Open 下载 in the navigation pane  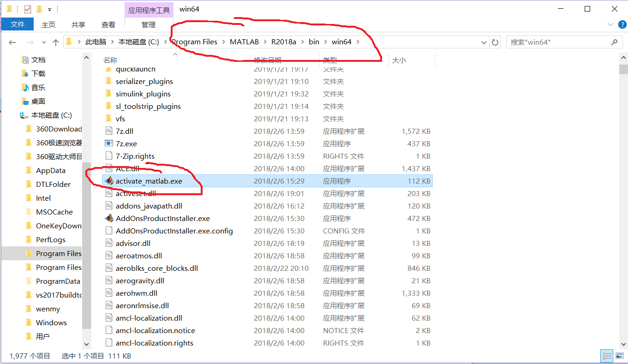pos(38,73)
